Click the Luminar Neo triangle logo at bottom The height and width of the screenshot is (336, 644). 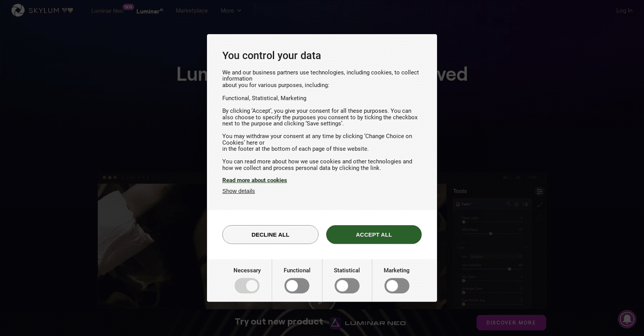[x=334, y=322]
